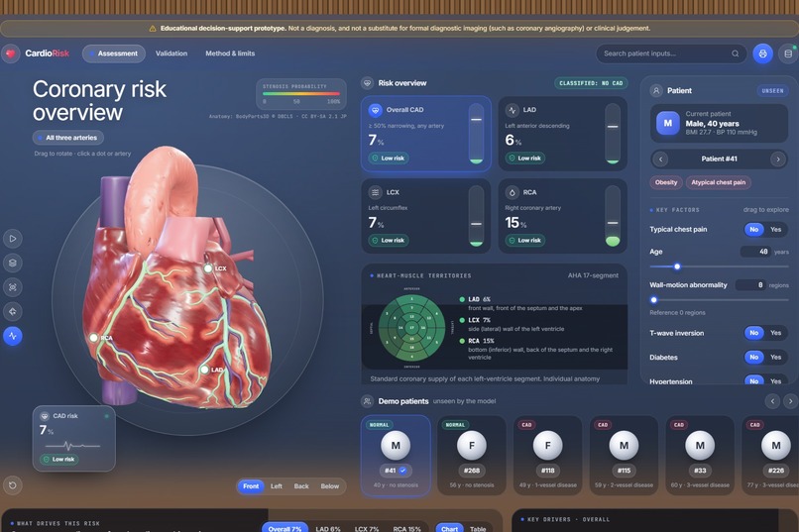This screenshot has width=799, height=532.
Task: Click the Obesity tag
Action: [x=666, y=182]
